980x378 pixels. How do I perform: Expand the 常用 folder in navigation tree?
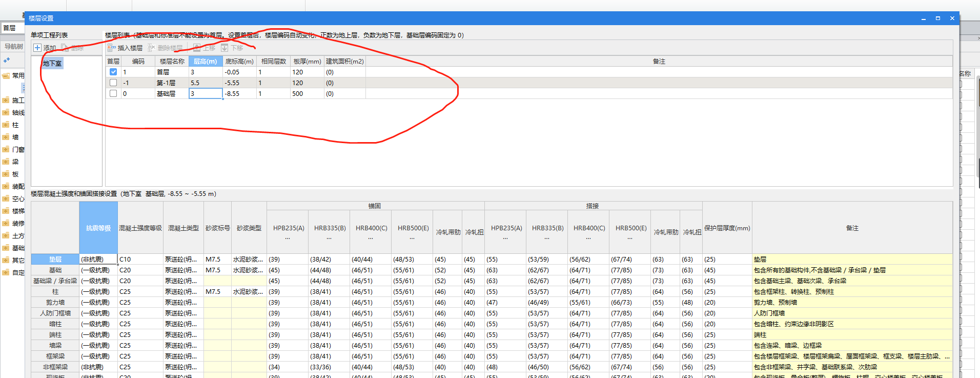pyautogui.click(x=6, y=75)
